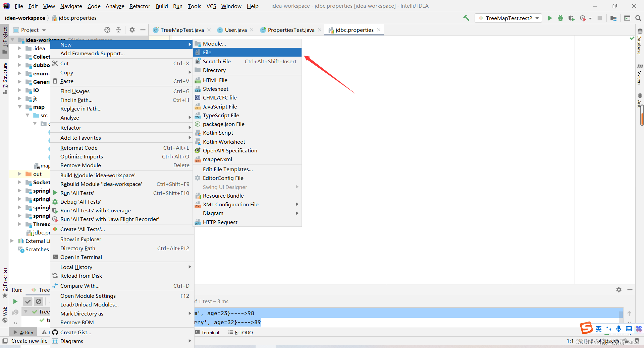Image resolution: width=644 pixels, height=348 pixels.
Task: Toggle show passed tests checkmark button
Action: (28, 301)
